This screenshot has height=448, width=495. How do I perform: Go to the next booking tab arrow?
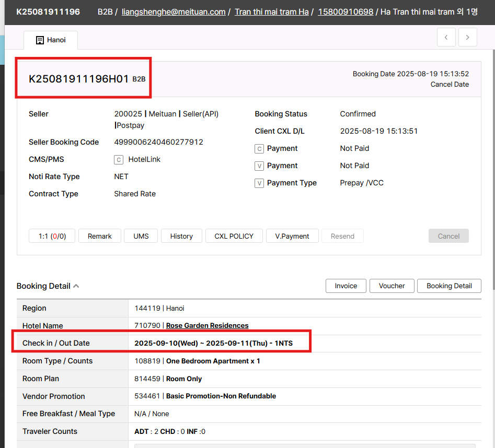pos(467,38)
